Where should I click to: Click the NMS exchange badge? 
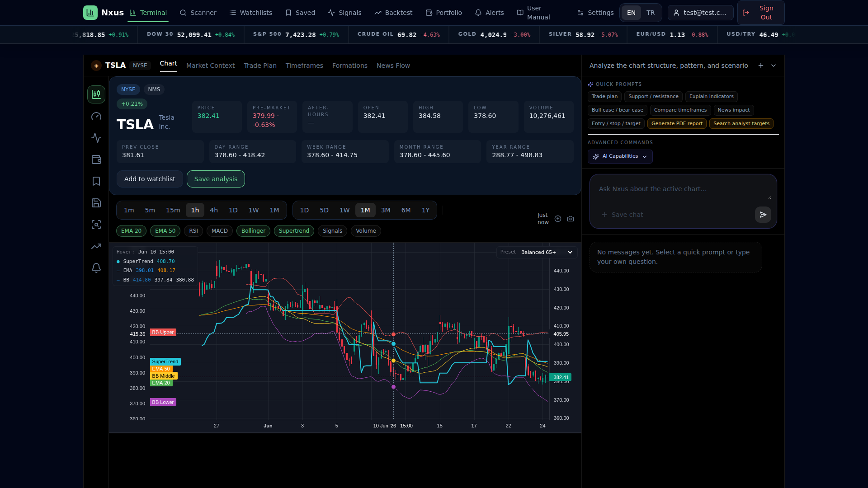(154, 89)
